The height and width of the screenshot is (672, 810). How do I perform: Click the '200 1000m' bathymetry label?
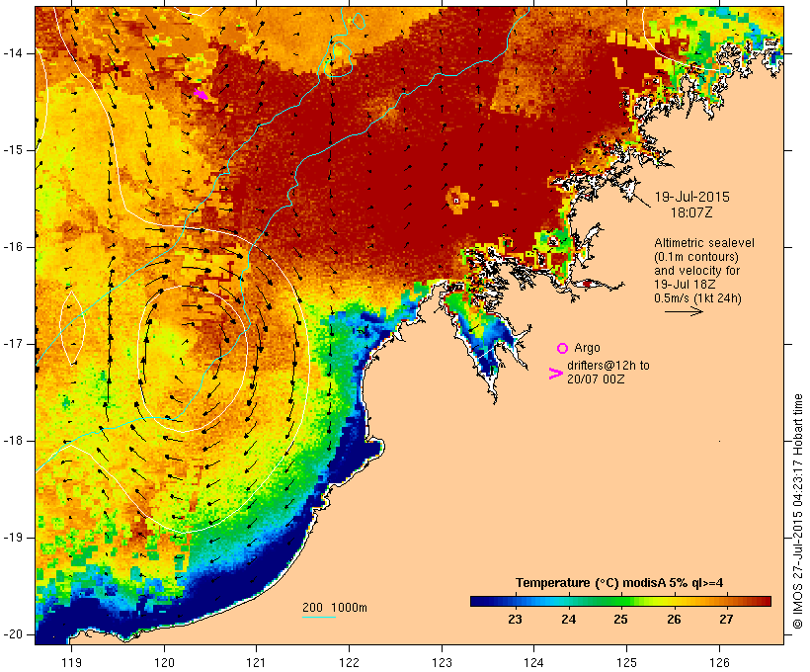point(335,608)
